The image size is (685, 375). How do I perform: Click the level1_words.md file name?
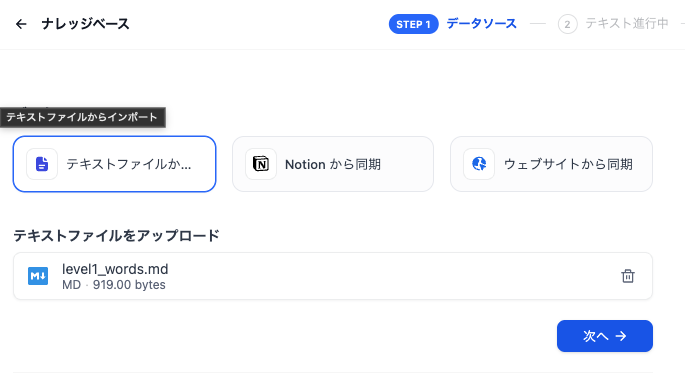pyautogui.click(x=115, y=269)
